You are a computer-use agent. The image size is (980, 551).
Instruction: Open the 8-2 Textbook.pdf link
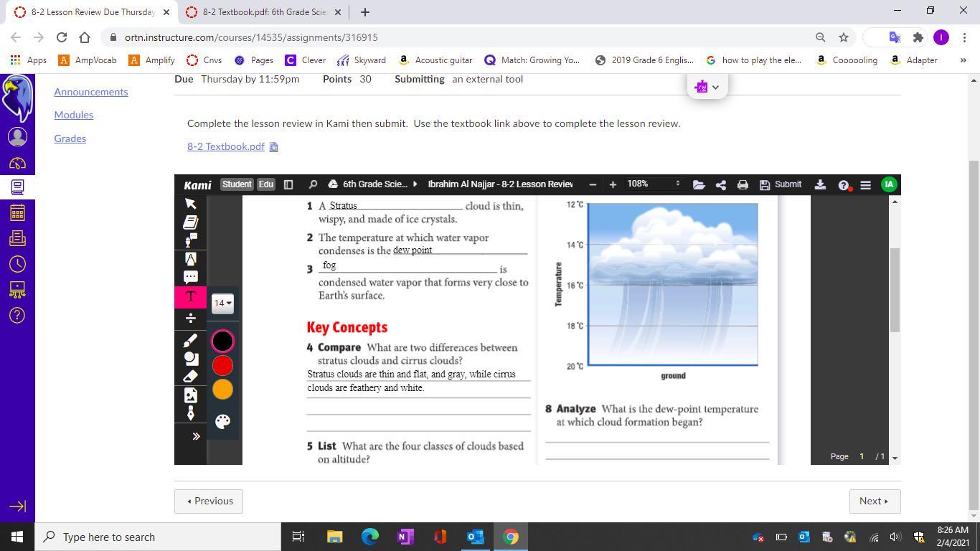pyautogui.click(x=226, y=146)
